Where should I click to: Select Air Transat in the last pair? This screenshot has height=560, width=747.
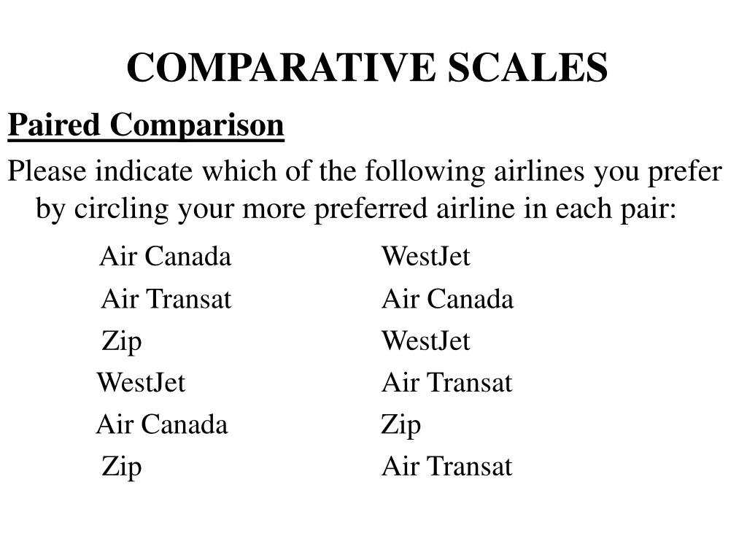pos(447,466)
